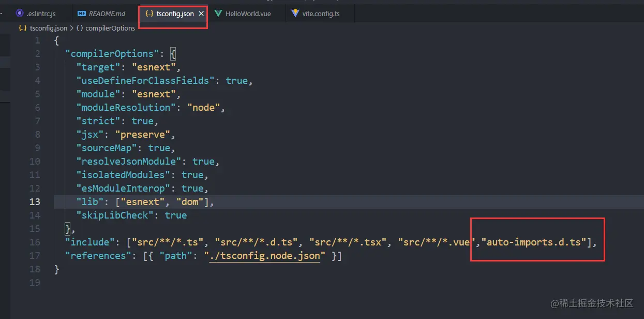
Task: Click the "esModuleInterop" key
Action: (123, 188)
